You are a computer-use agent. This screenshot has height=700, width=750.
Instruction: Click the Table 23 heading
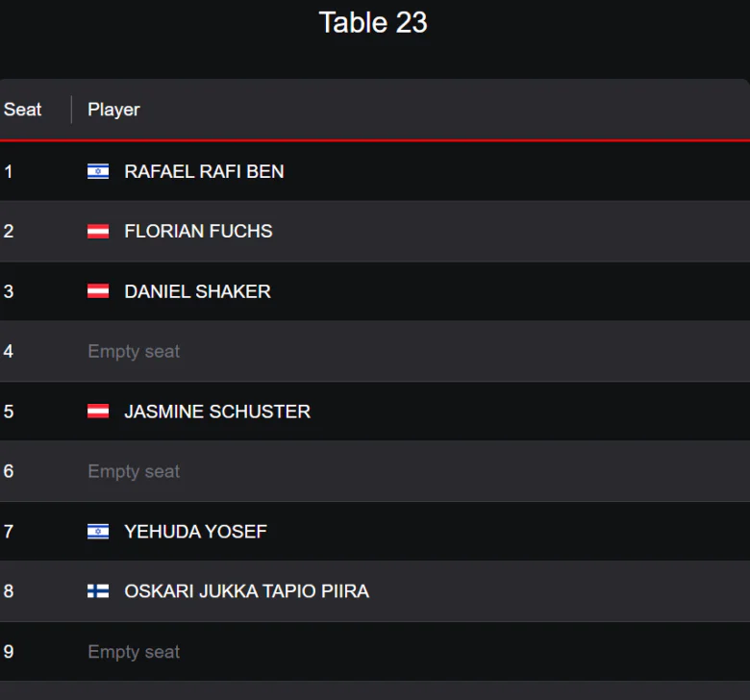pos(373,23)
